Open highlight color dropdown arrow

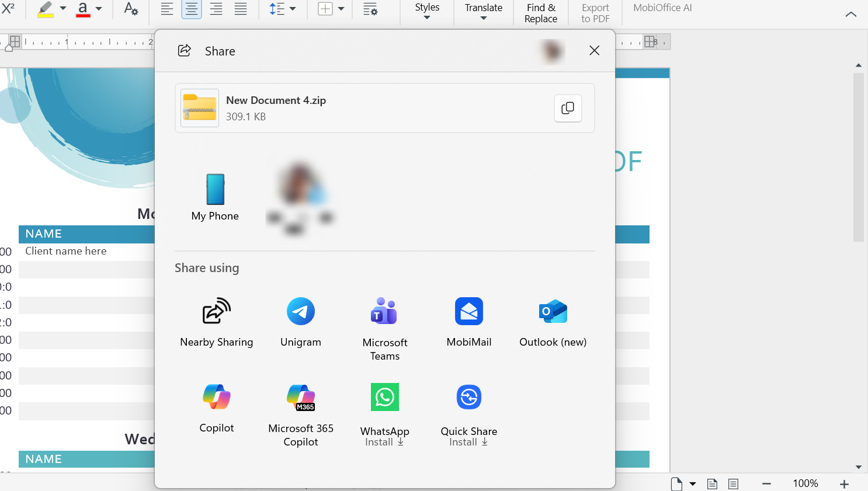coord(63,9)
